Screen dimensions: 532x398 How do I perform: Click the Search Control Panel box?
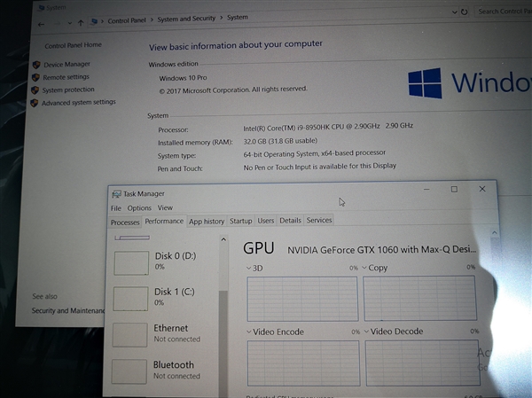pyautogui.click(x=502, y=12)
